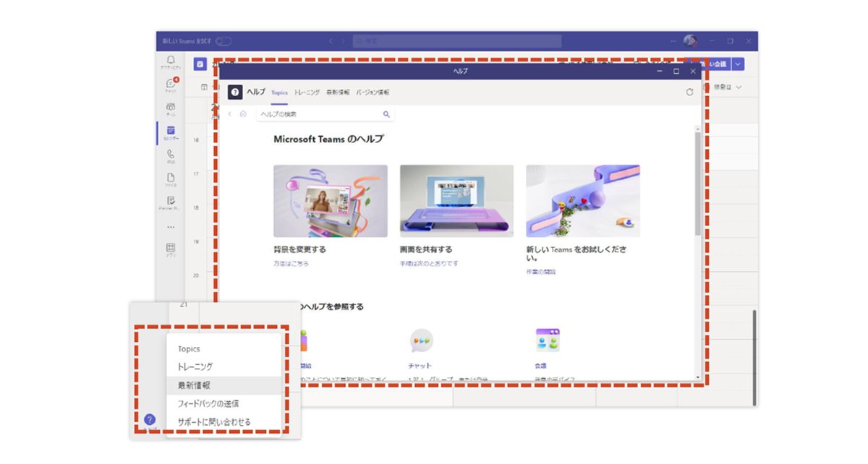This screenshot has height=464, width=868.
Task: Switch to the Topics tab in Help
Action: tap(279, 93)
